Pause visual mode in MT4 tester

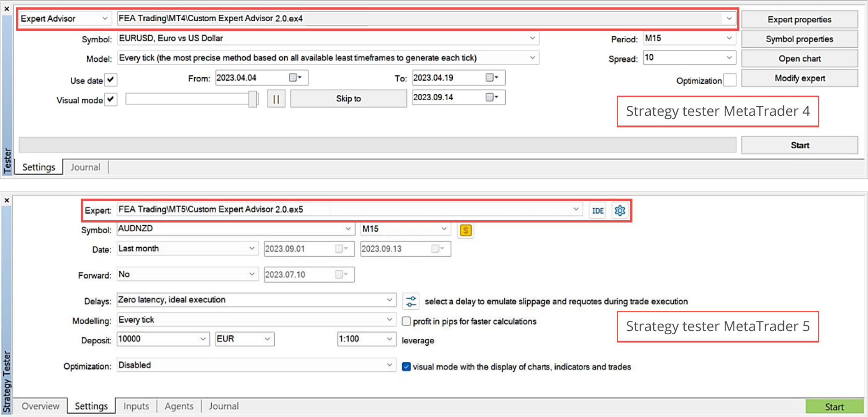point(276,99)
